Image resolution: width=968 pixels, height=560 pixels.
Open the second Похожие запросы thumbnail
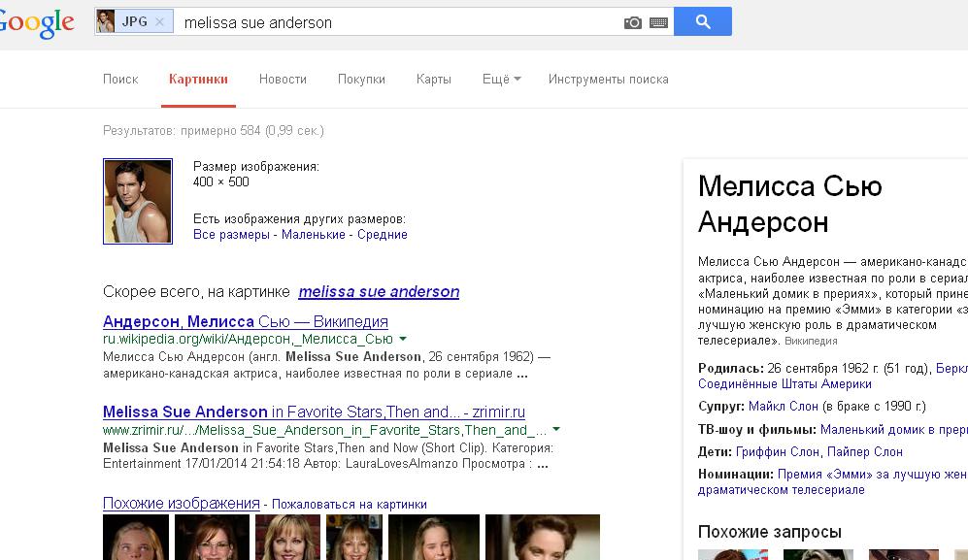pyautogui.click(x=818, y=554)
